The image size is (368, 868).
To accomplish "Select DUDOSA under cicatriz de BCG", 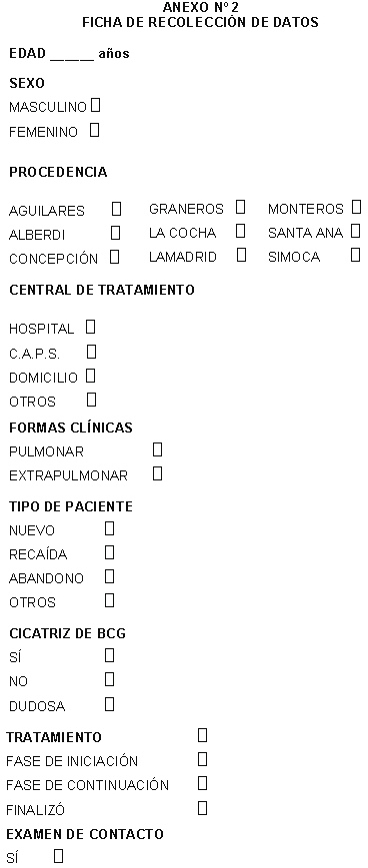I will 110,705.
